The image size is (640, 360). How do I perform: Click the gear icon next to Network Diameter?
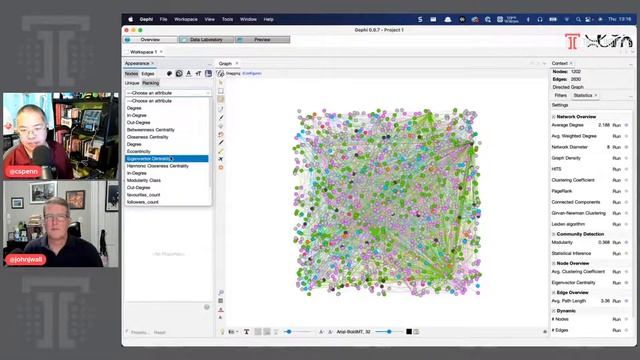coord(627,147)
